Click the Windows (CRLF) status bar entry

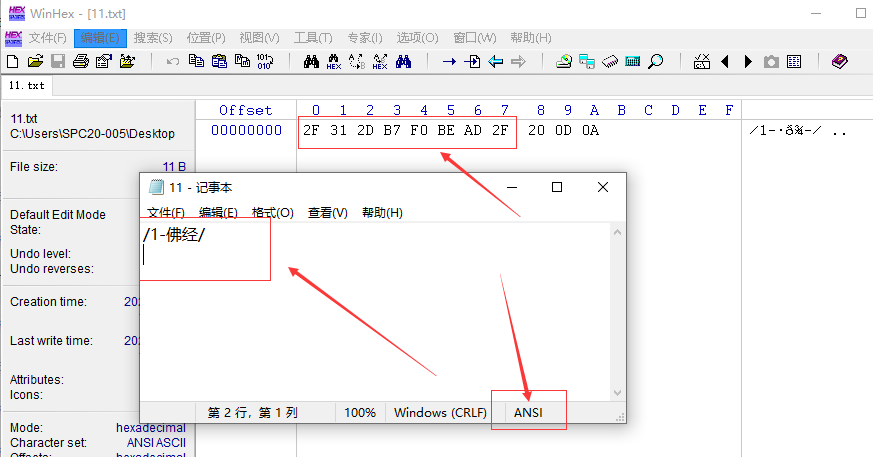coord(440,412)
